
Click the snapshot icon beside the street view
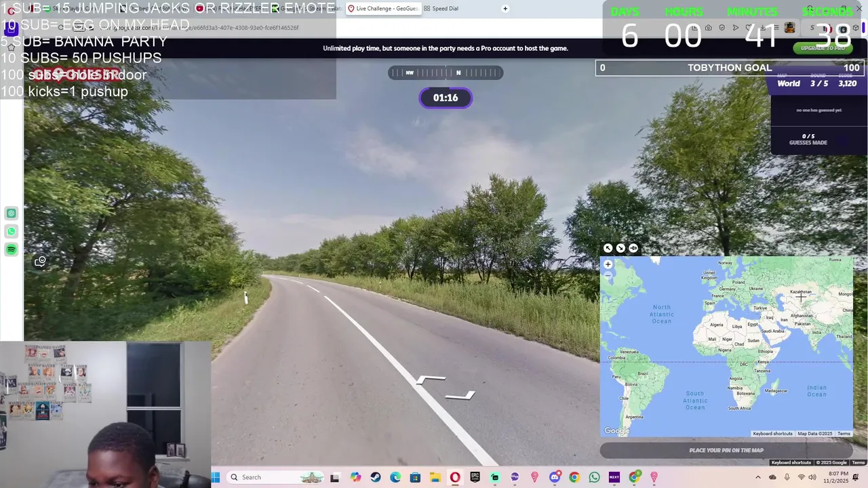pos(40,262)
